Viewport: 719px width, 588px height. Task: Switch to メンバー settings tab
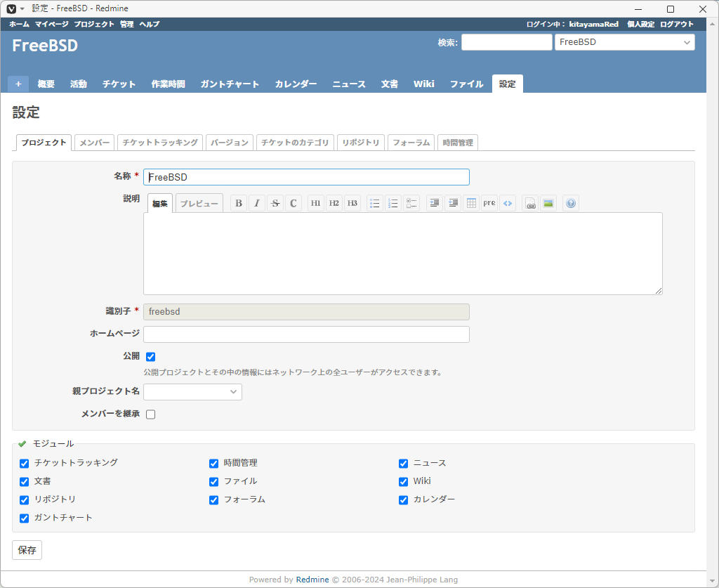[95, 143]
